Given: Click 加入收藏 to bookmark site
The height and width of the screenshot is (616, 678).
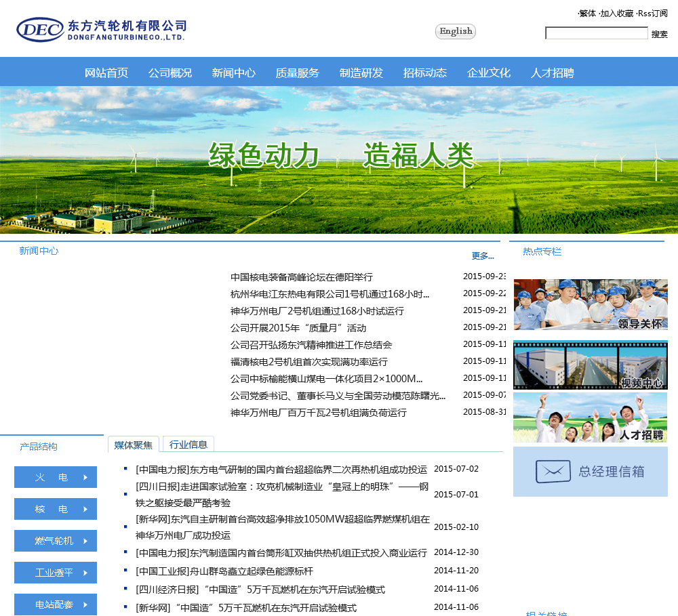Looking at the screenshot, I should click(616, 14).
